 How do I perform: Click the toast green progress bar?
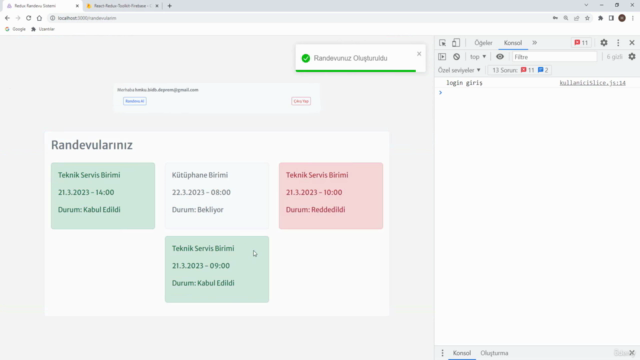(356, 71)
